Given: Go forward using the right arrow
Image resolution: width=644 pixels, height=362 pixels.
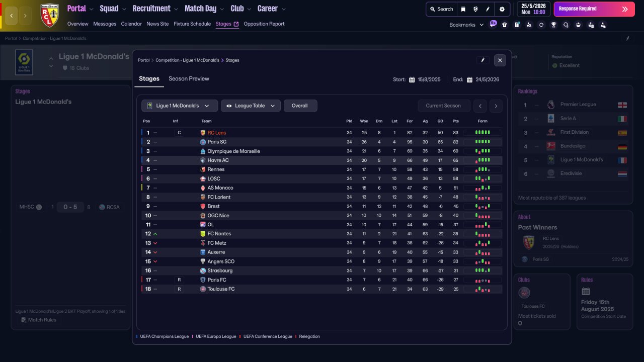Looking at the screenshot, I should click(x=25, y=16).
